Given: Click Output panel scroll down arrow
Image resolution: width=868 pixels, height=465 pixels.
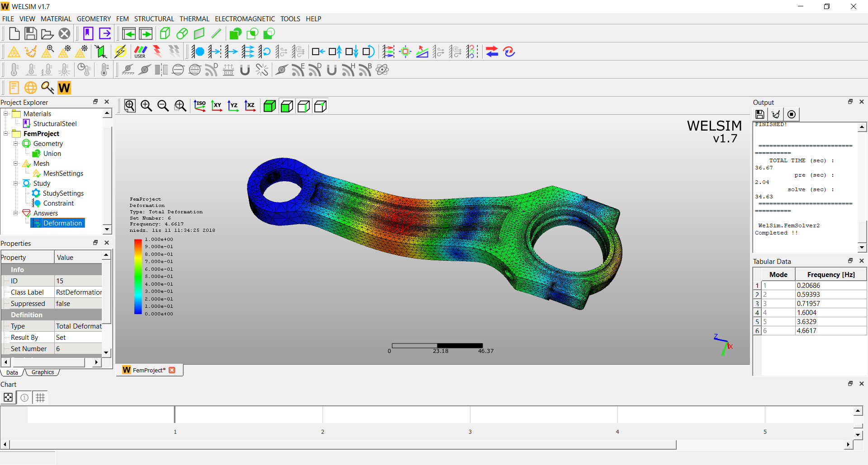Looking at the screenshot, I should tap(862, 247).
